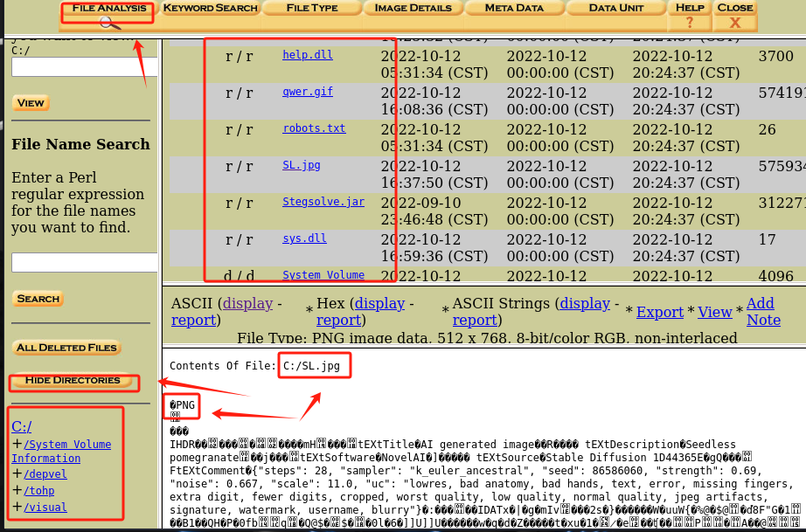Click the View button
This screenshot has width=806, height=532.
(x=31, y=103)
